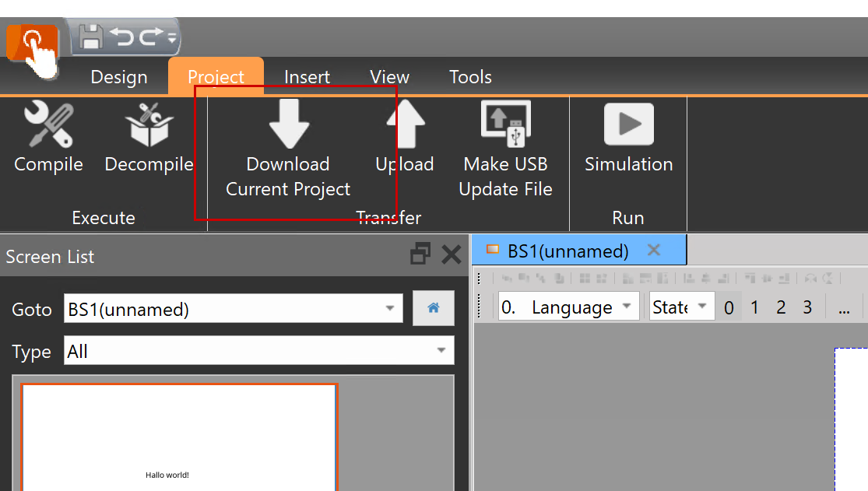868x491 pixels.
Task: Save the project using the floppy disk icon
Action: [92, 37]
